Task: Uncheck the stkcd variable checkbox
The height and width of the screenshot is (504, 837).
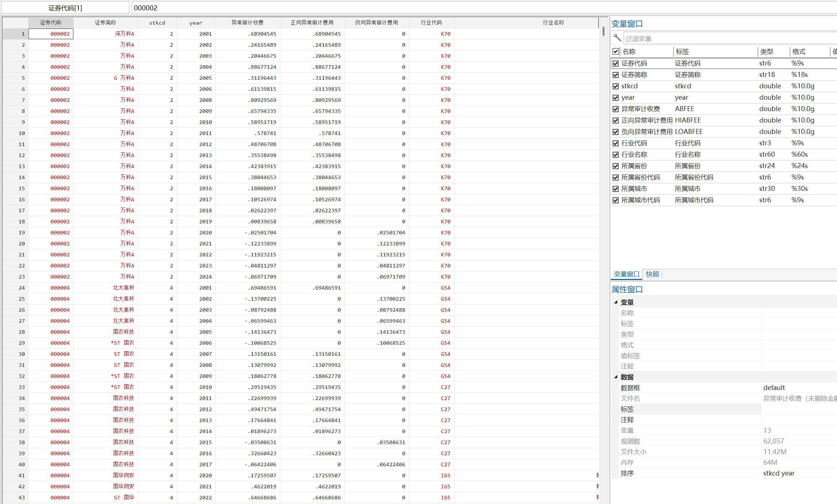Action: pos(615,86)
